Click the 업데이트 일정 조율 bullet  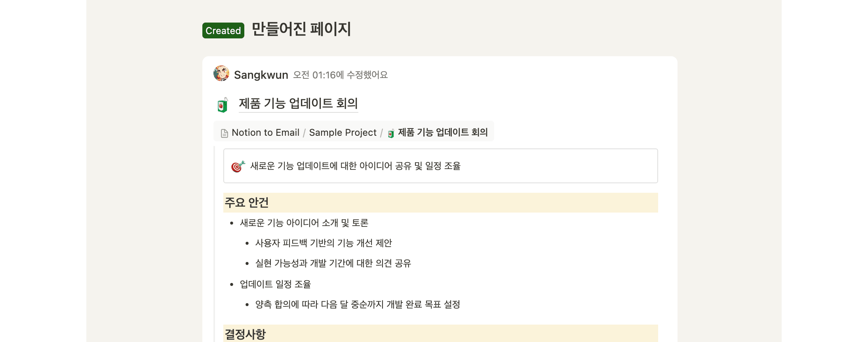pos(275,284)
